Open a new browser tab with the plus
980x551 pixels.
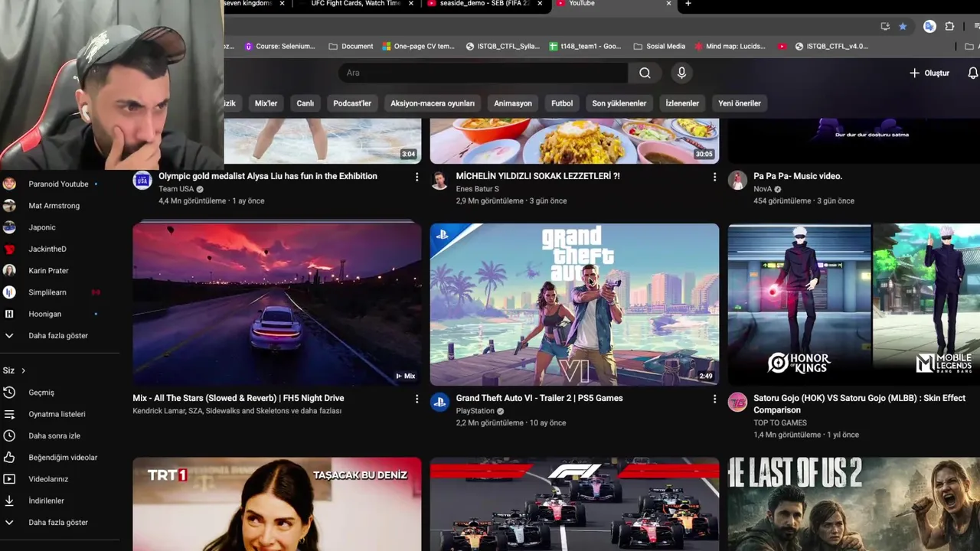688,4
